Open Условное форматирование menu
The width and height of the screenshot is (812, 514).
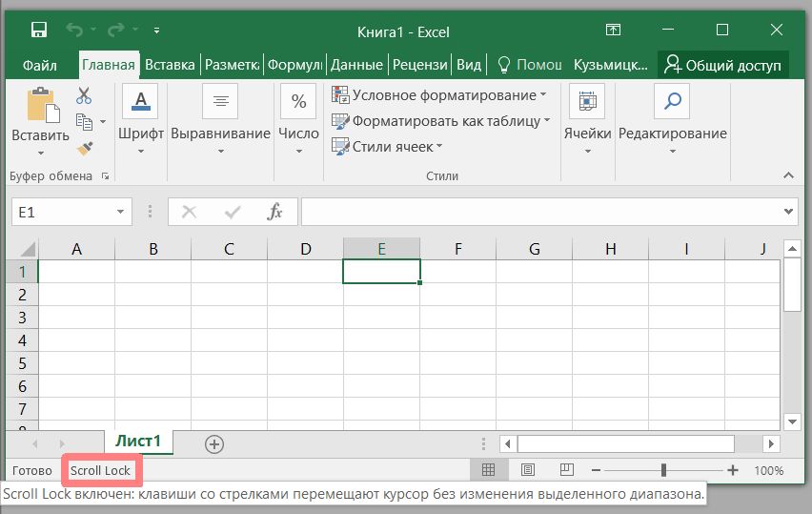click(438, 94)
